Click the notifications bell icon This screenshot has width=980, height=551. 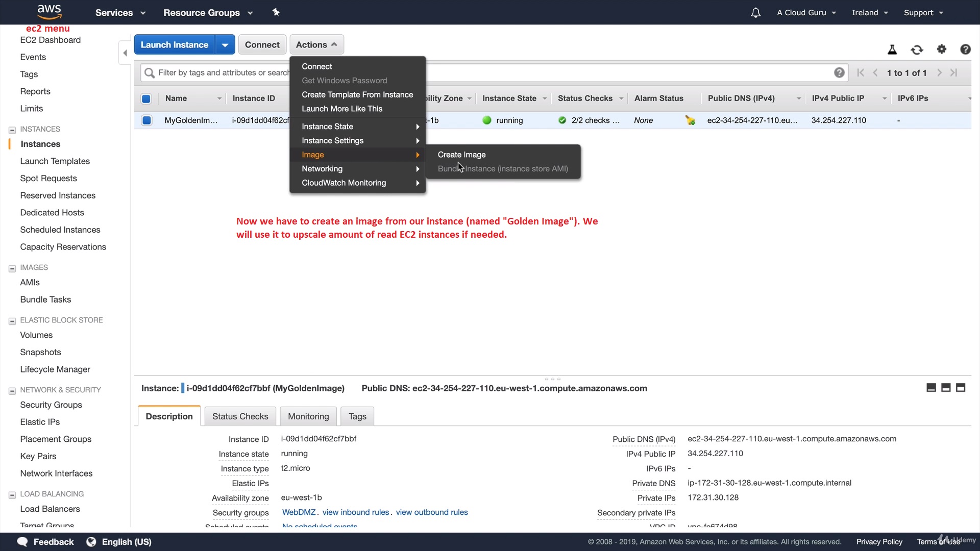coord(755,13)
